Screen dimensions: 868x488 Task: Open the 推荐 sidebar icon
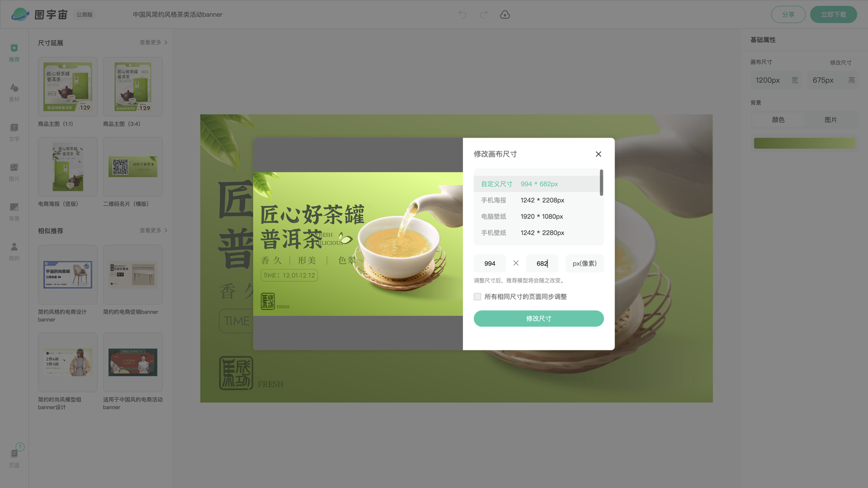14,52
